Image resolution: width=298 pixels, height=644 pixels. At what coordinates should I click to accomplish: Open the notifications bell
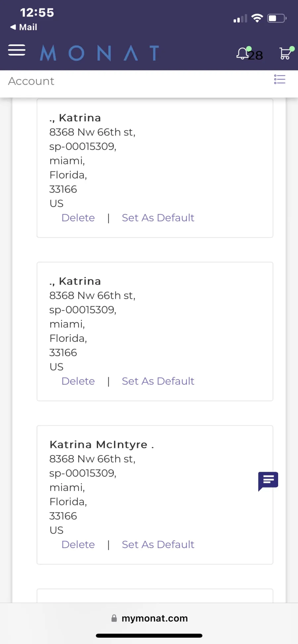pos(243,53)
